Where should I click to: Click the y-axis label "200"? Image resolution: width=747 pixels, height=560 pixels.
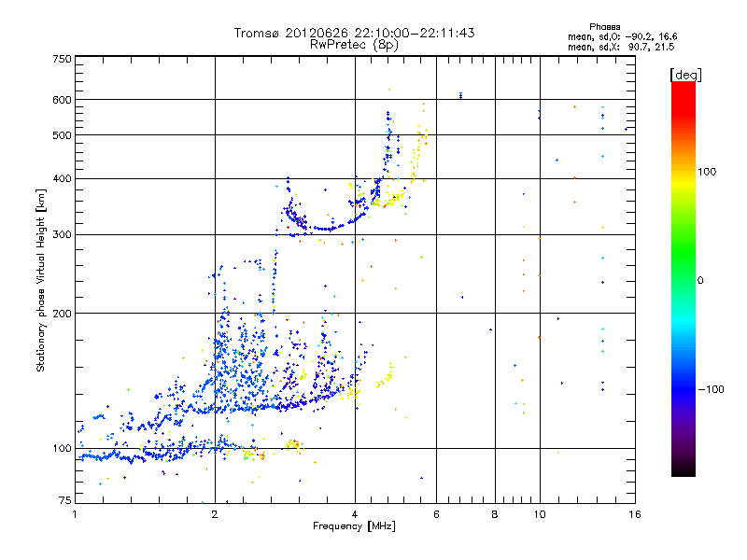click(63, 314)
